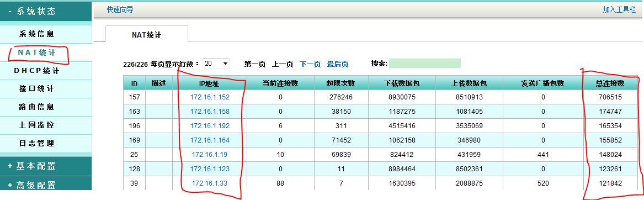This screenshot has height=200, width=644.
Task: Click the 第一页 pagination text
Action: (x=255, y=64)
